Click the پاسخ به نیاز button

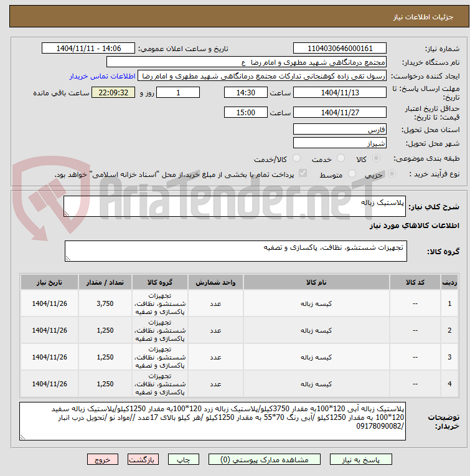coord(360,459)
